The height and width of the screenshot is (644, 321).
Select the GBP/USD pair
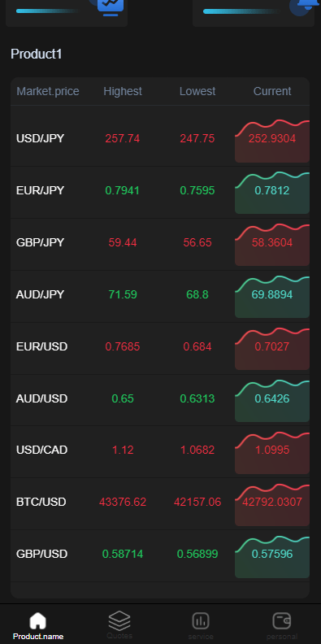pyautogui.click(x=41, y=554)
